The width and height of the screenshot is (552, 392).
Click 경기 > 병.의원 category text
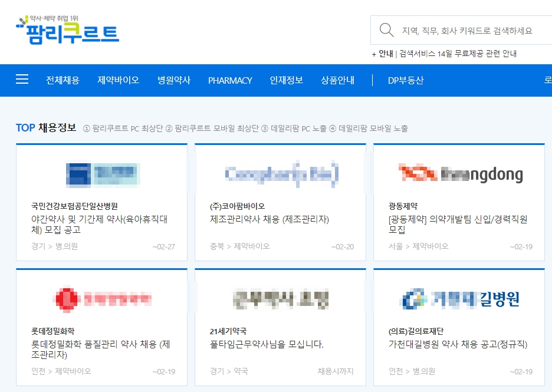pyautogui.click(x=55, y=246)
